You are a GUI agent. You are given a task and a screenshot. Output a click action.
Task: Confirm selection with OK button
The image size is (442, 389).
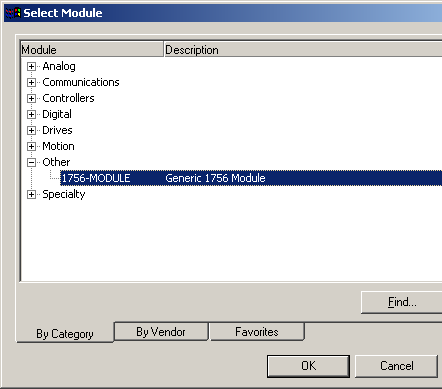point(308,366)
